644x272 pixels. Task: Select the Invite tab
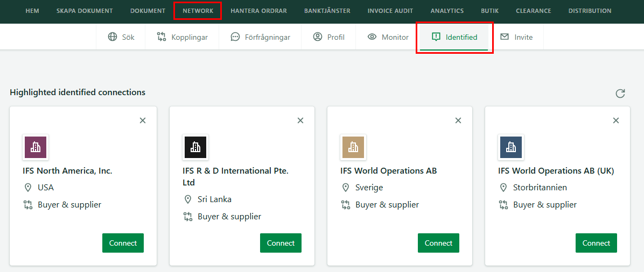[516, 37]
